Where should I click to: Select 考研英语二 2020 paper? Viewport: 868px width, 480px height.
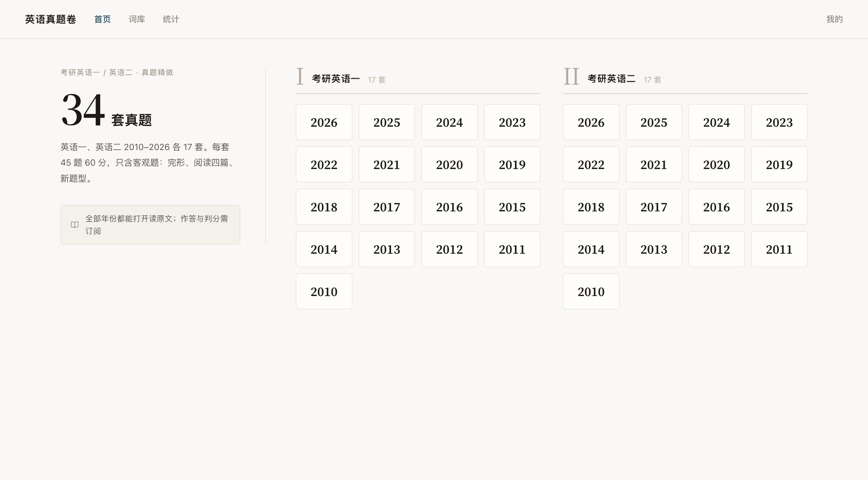[x=716, y=164]
